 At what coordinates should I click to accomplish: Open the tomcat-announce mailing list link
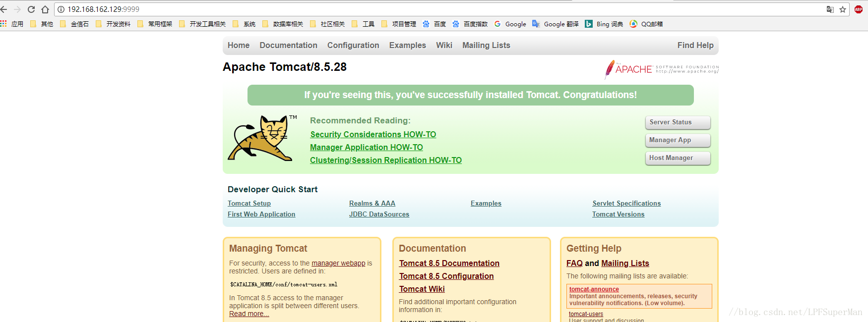tap(594, 289)
